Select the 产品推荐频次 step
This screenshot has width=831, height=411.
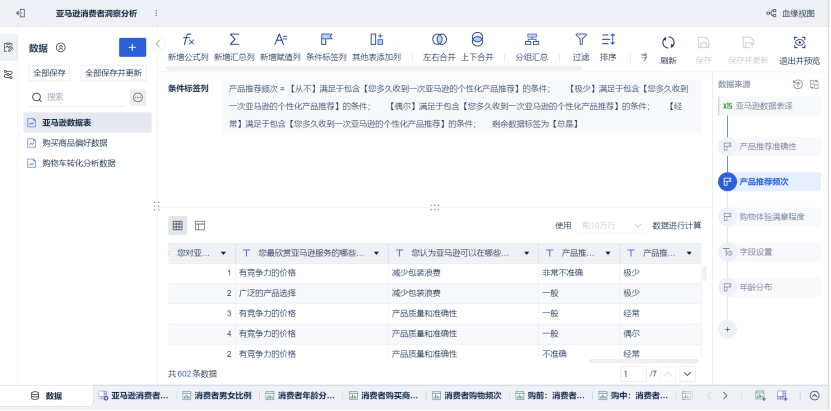pyautogui.click(x=770, y=182)
